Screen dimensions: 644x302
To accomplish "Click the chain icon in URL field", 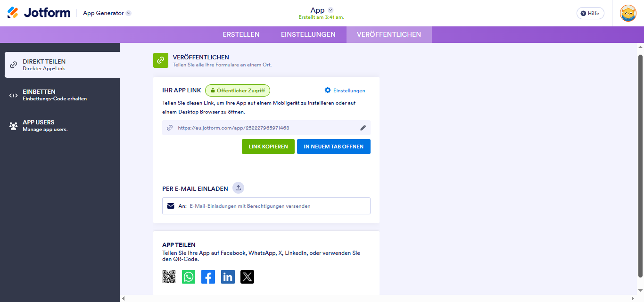I will pyautogui.click(x=170, y=128).
